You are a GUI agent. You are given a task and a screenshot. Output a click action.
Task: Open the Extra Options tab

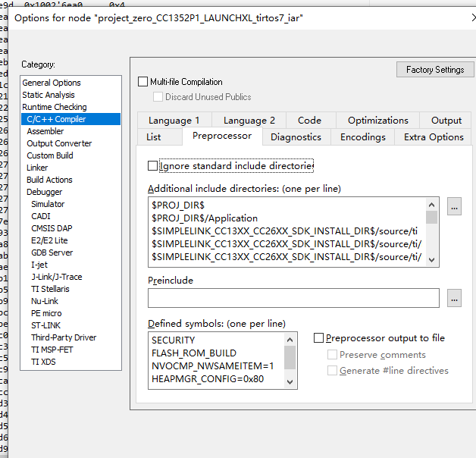433,136
